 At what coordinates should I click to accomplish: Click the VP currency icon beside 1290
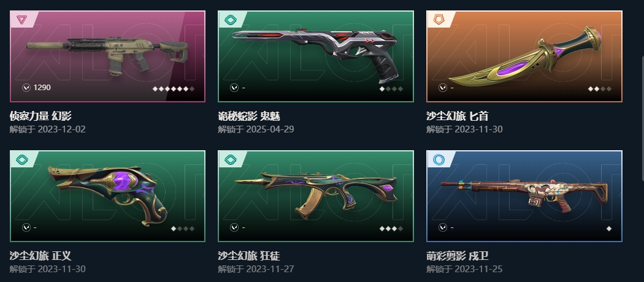[26, 88]
